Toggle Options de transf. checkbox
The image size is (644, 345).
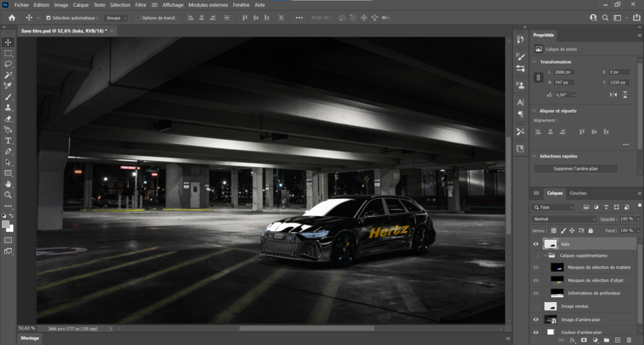(x=138, y=18)
